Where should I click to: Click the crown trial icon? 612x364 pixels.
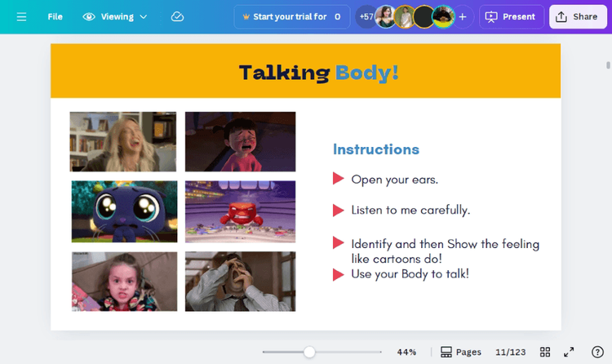[x=246, y=17]
